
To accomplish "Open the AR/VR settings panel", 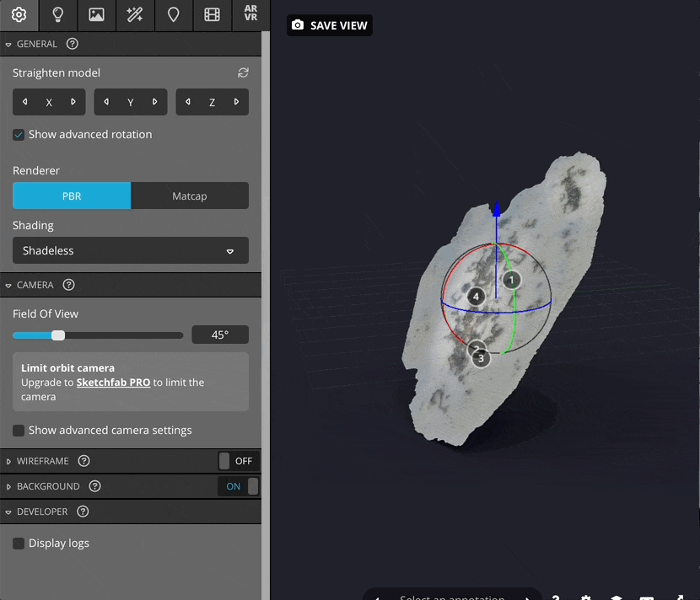I will coord(250,15).
